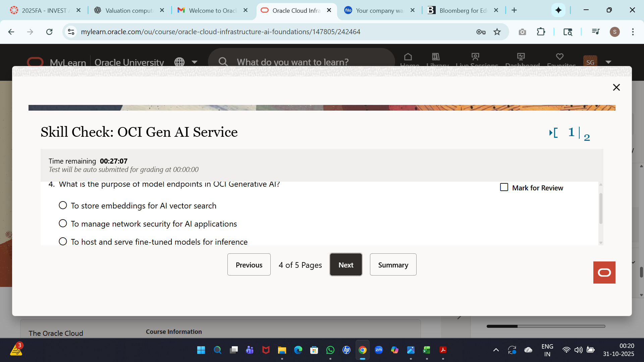Open Chrome's three-dot menu
Image resolution: width=644 pixels, height=362 pixels.
633,32
